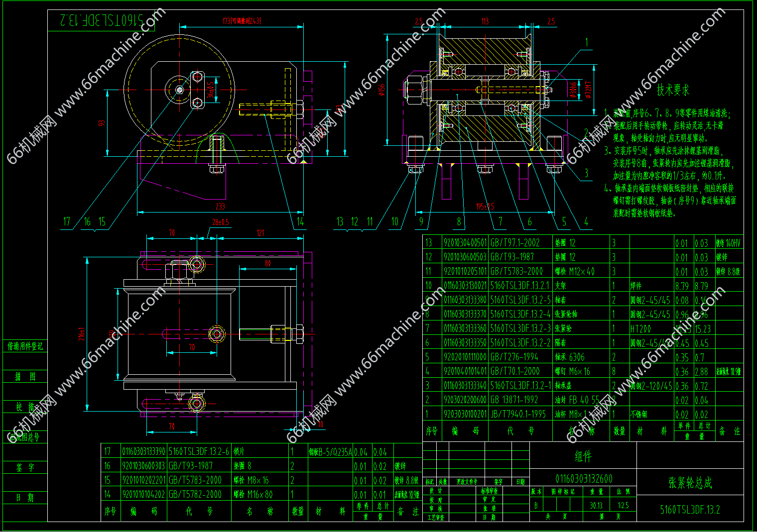
Task: Click the revision letter 'B' under 版本
Action: (536, 505)
